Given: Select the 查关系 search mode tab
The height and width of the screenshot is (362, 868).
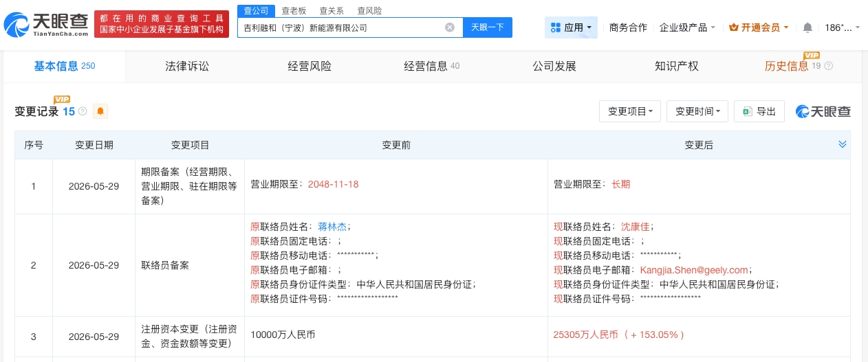Looking at the screenshot, I should [332, 10].
